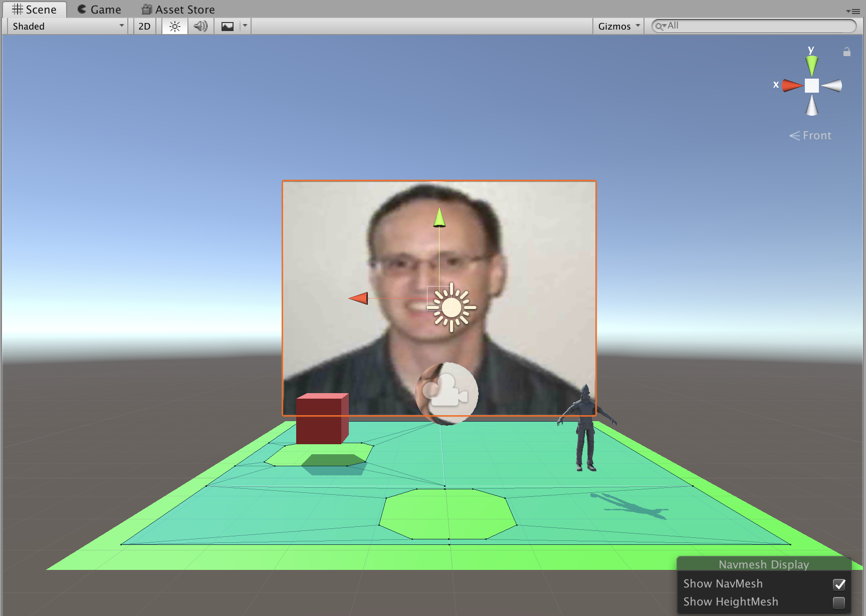Viewport: 866px width, 616px height.
Task: Toggle the gizmo rotation lock icon
Action: click(847, 52)
